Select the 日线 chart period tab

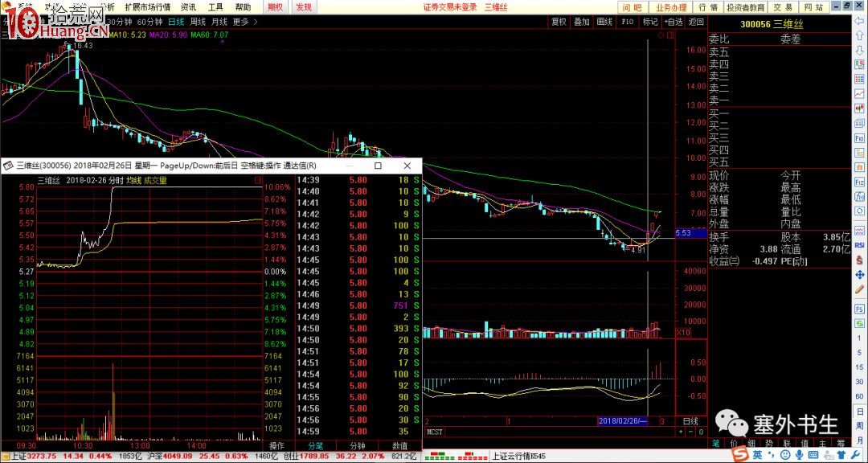pos(176,23)
